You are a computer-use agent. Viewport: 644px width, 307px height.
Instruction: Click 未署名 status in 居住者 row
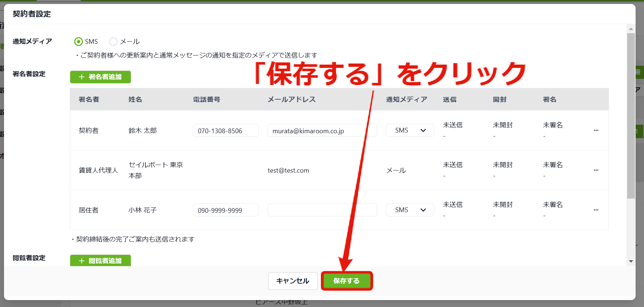point(553,204)
